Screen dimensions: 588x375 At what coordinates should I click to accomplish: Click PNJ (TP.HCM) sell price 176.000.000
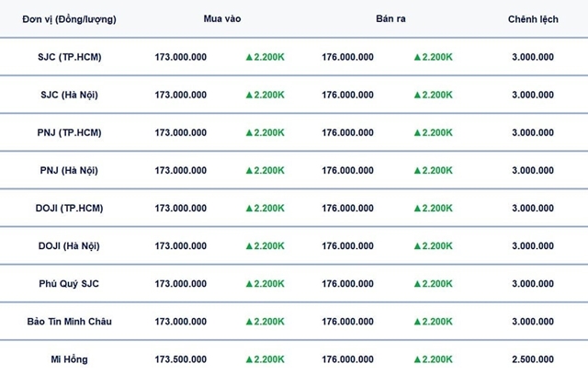[x=348, y=132]
